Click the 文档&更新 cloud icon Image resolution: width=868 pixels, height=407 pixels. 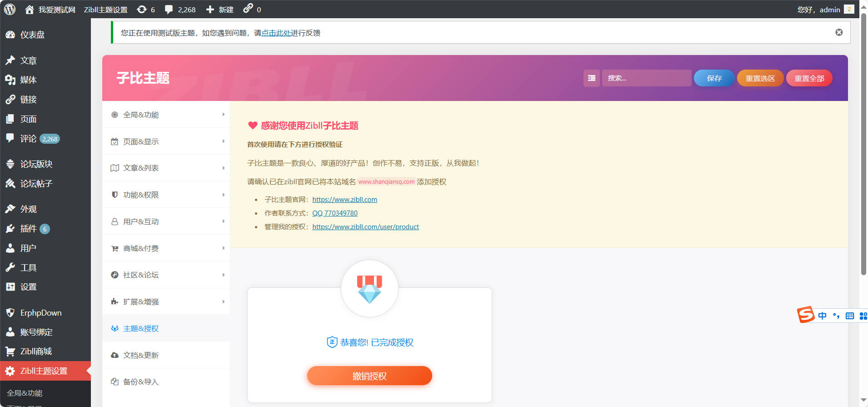tap(115, 355)
